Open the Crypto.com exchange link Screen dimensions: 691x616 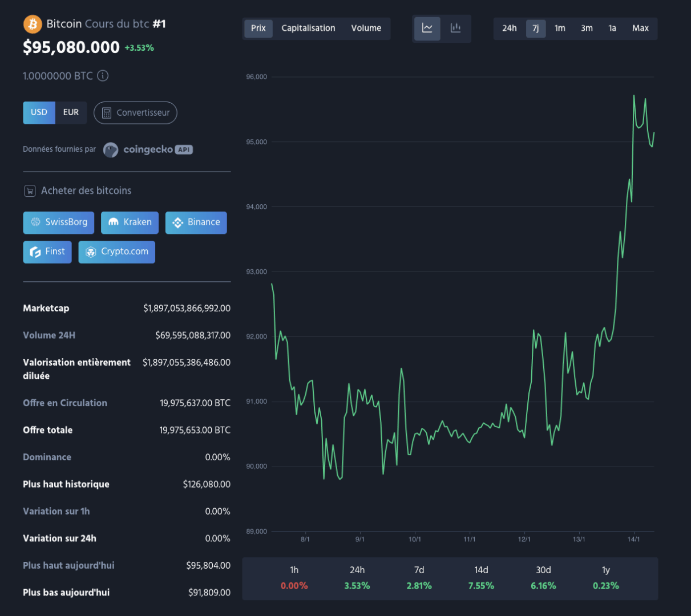pyautogui.click(x=116, y=252)
